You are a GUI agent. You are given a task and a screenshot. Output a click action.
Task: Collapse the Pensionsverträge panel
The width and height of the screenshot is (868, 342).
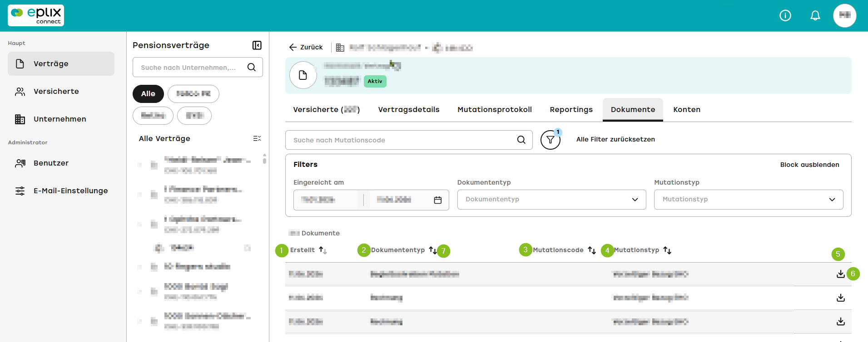point(257,45)
